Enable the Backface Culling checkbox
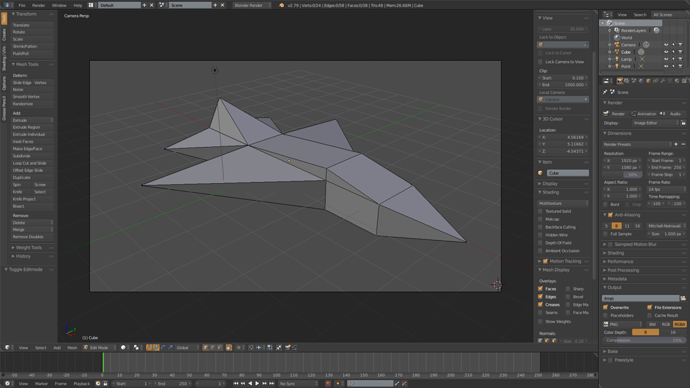Image resolution: width=690 pixels, height=388 pixels. click(x=540, y=227)
